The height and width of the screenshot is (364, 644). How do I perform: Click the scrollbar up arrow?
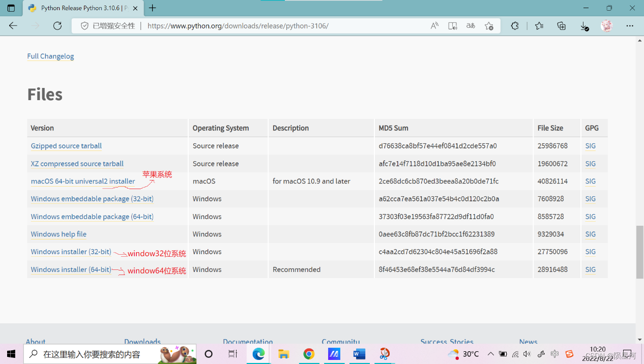tap(639, 41)
